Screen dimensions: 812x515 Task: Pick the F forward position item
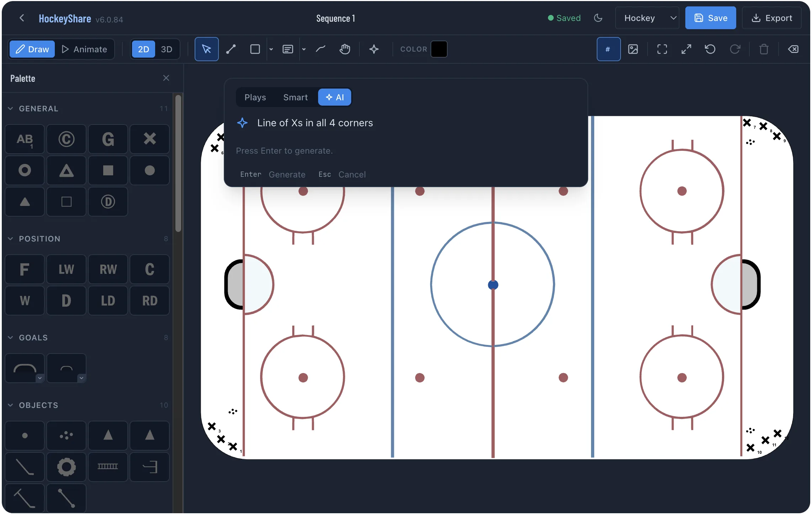pos(25,269)
